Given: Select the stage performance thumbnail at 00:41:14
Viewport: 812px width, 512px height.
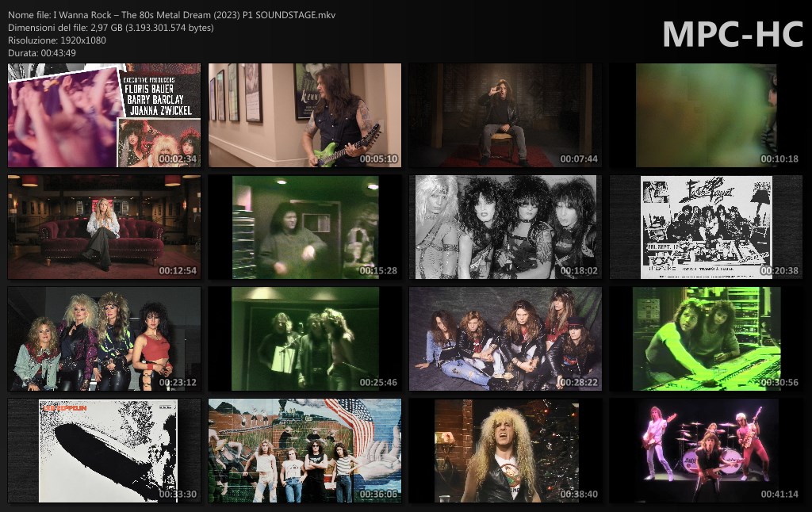Looking at the screenshot, I should [706, 451].
